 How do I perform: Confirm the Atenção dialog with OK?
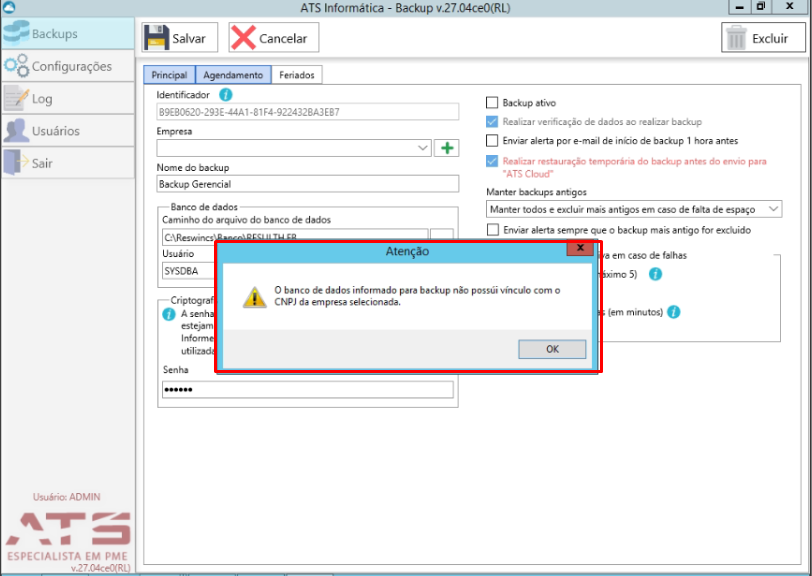point(552,349)
